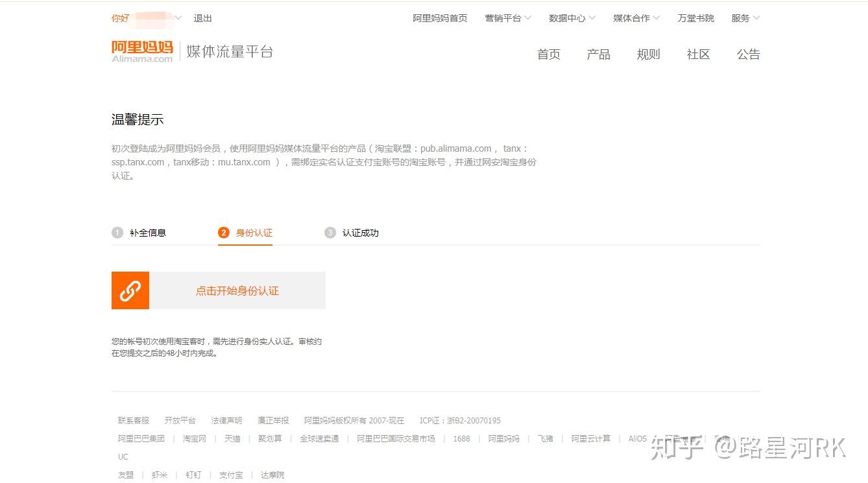Viewport: 868px width, 483px height.
Task: Click the 温馨提示 heading
Action: point(138,119)
